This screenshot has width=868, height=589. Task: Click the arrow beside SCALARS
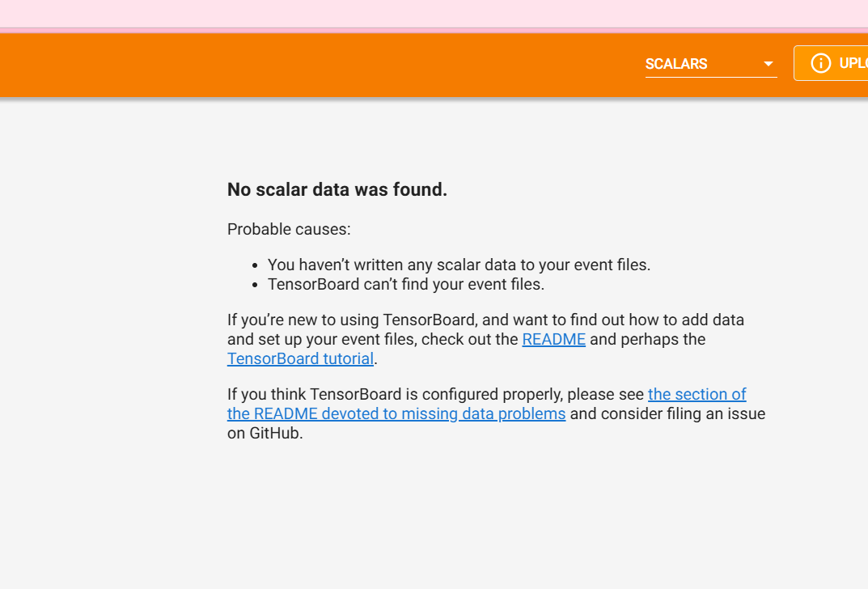tap(768, 64)
